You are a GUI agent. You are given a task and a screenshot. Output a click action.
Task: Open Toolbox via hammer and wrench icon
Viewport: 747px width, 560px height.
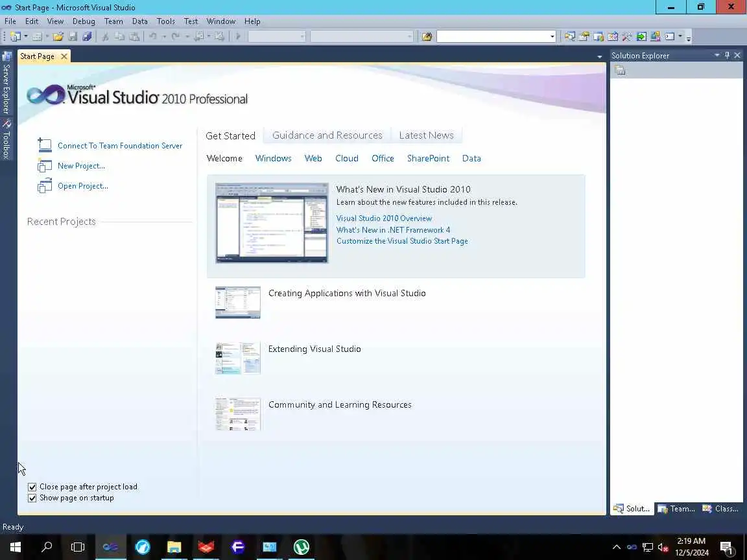pyautogui.click(x=627, y=36)
